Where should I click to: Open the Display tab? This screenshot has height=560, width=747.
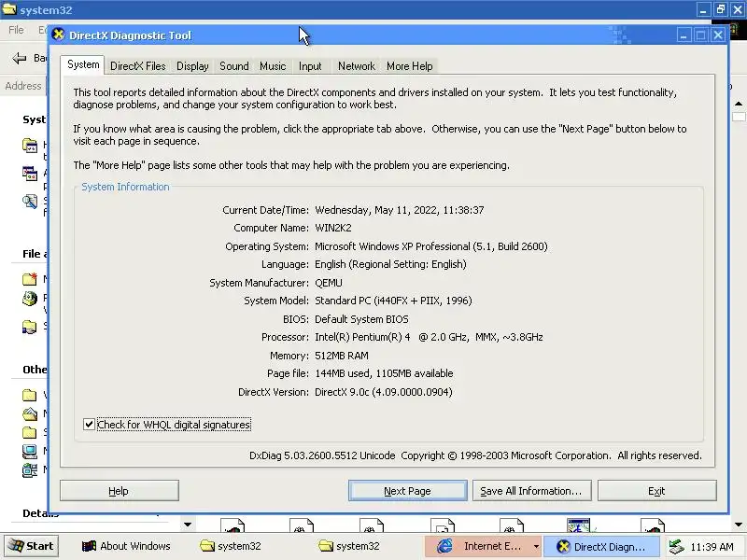coord(192,66)
